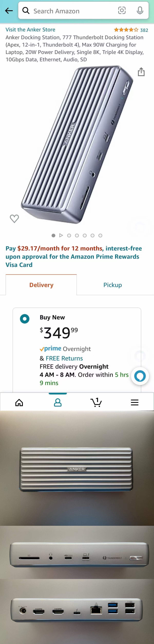The width and height of the screenshot is (154, 644).
Task: Click the camera lens search icon
Action: pyautogui.click(x=122, y=10)
